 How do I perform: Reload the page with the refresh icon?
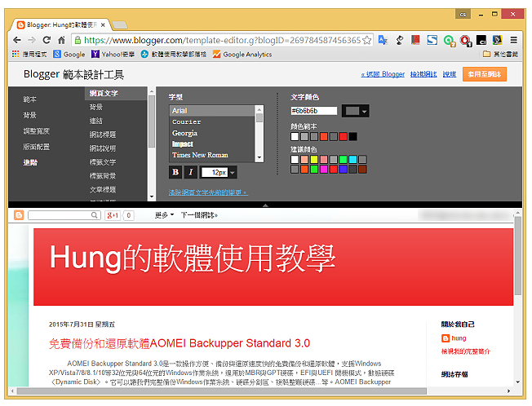47,40
